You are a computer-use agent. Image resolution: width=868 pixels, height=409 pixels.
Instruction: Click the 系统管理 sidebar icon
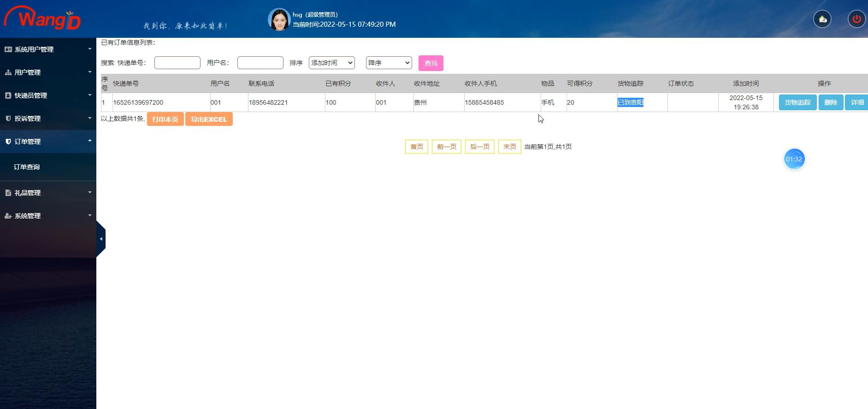tap(8, 216)
